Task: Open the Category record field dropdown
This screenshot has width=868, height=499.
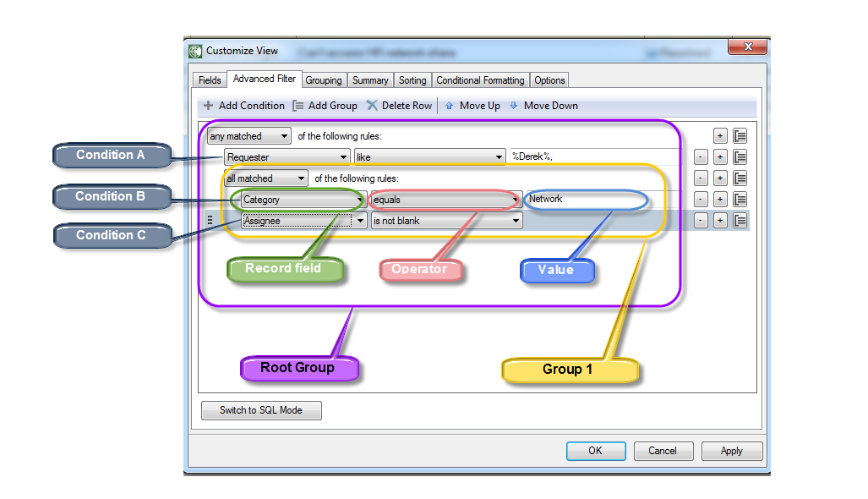Action: (302, 199)
